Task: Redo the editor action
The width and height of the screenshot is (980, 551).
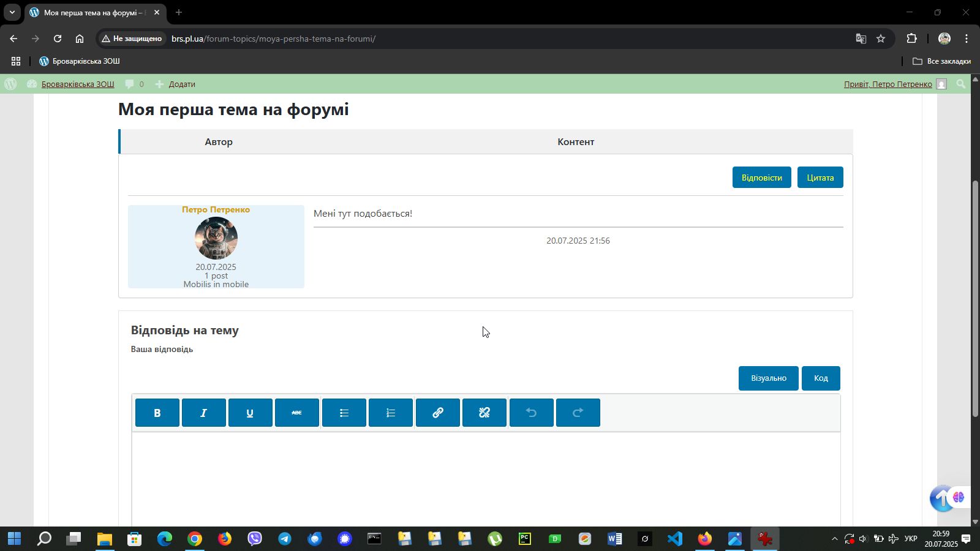Action: (x=578, y=413)
